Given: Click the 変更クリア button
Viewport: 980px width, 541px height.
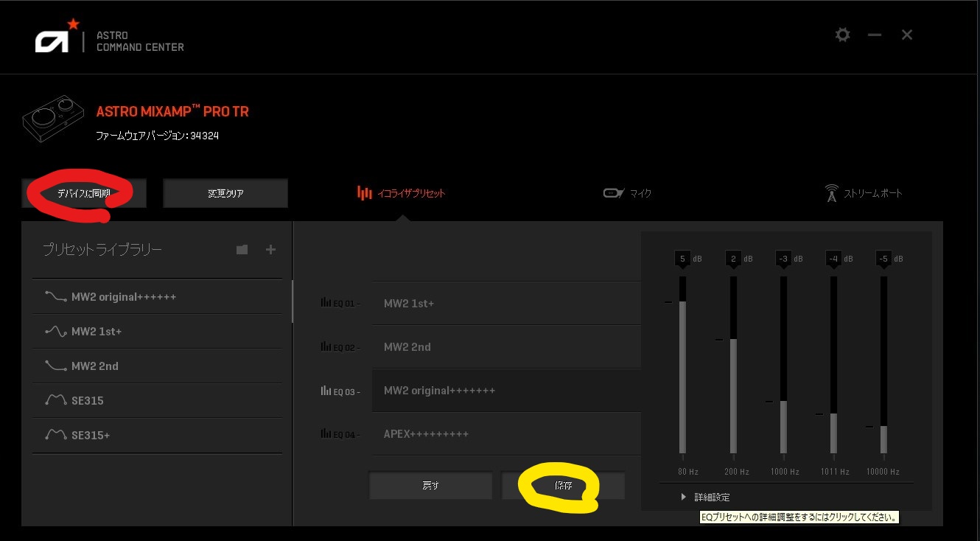Looking at the screenshot, I should [225, 194].
